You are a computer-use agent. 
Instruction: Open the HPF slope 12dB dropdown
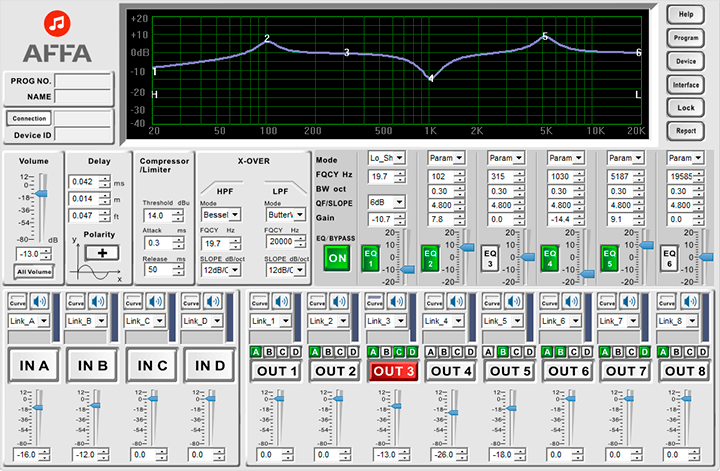221,270
